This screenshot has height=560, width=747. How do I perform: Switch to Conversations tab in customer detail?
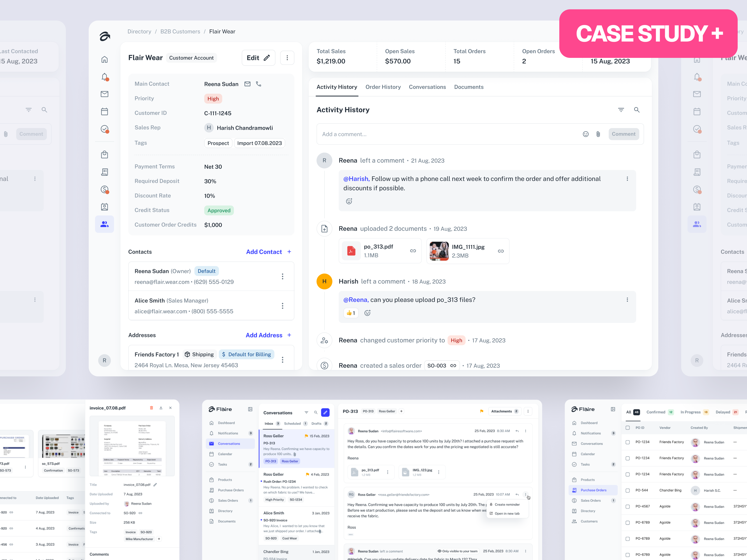click(x=427, y=87)
